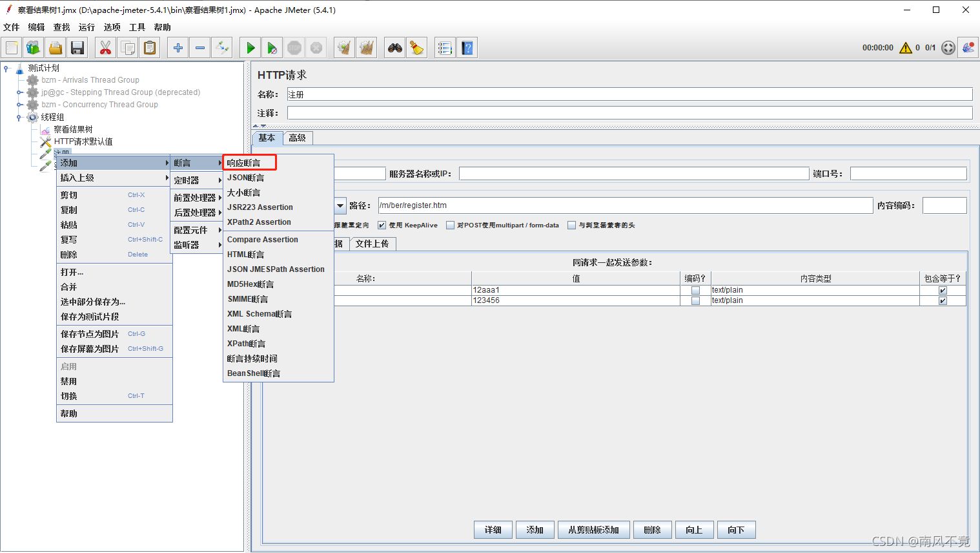The image size is (980, 553).
Task: Click the Expand all plus icon
Action: (x=178, y=48)
